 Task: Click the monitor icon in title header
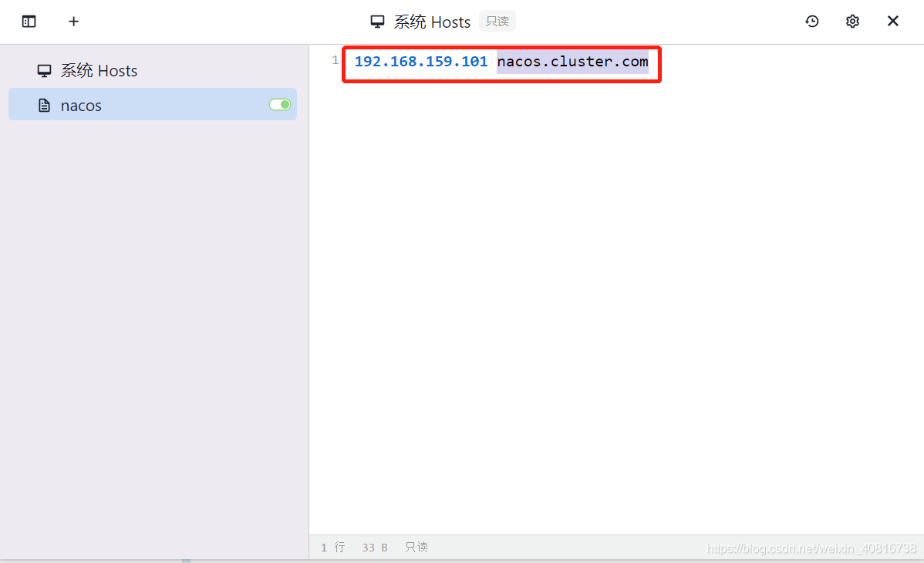377,22
